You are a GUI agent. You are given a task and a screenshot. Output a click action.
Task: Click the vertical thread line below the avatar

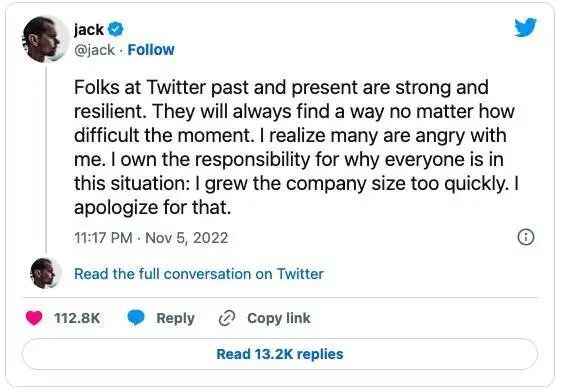(x=46, y=159)
